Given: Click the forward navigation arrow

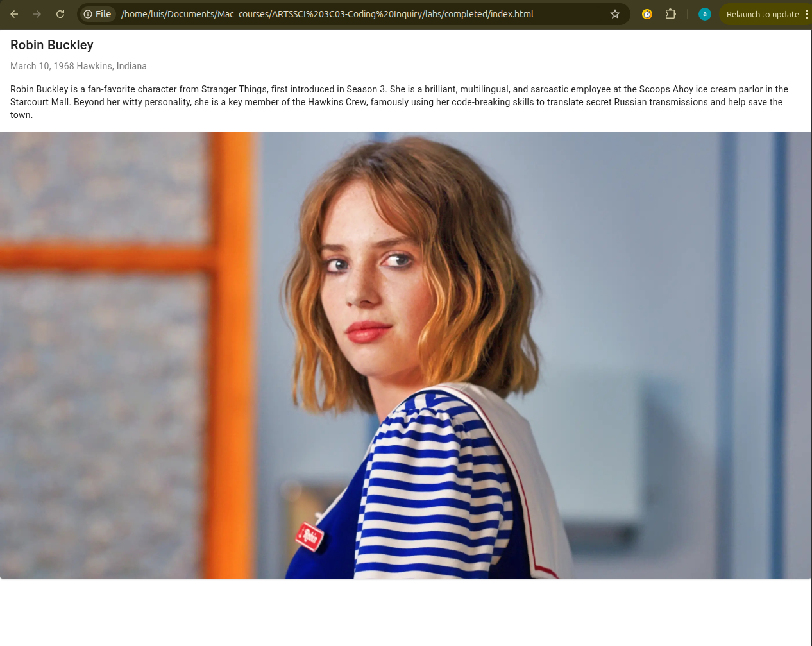Looking at the screenshot, I should (37, 14).
